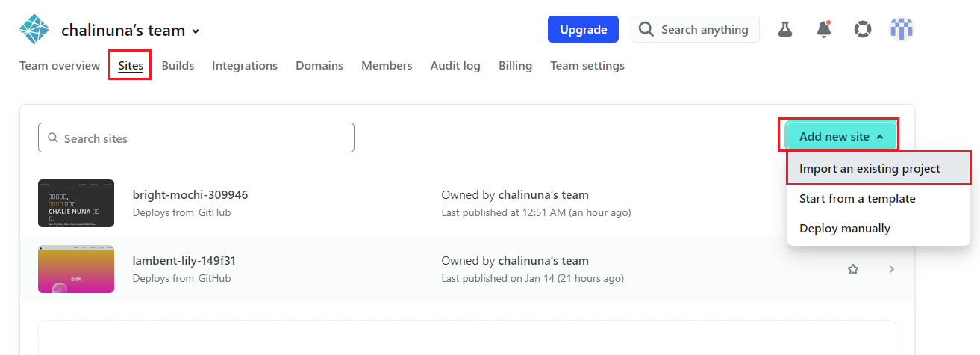
Task: Open the user avatar menu
Action: [902, 30]
